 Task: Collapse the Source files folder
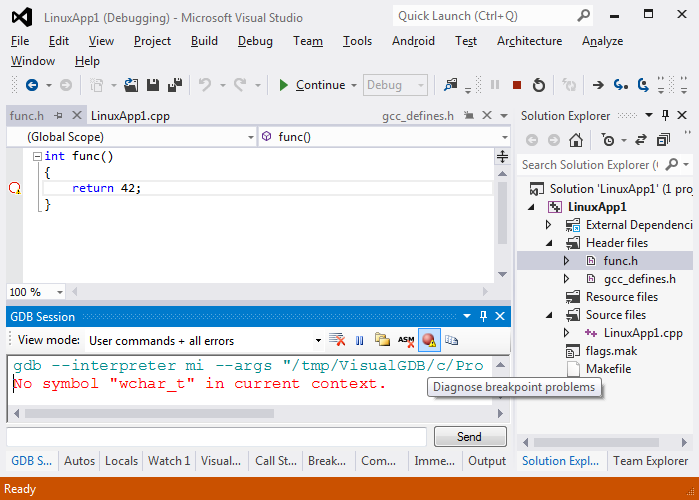coord(549,315)
